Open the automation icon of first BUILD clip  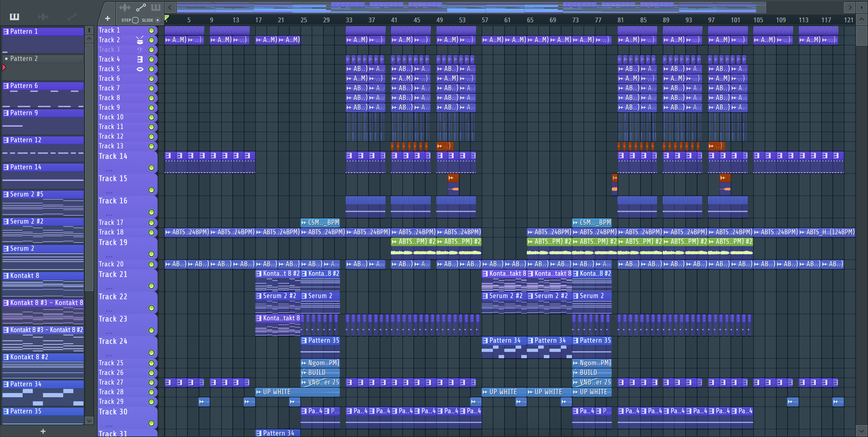pos(303,373)
